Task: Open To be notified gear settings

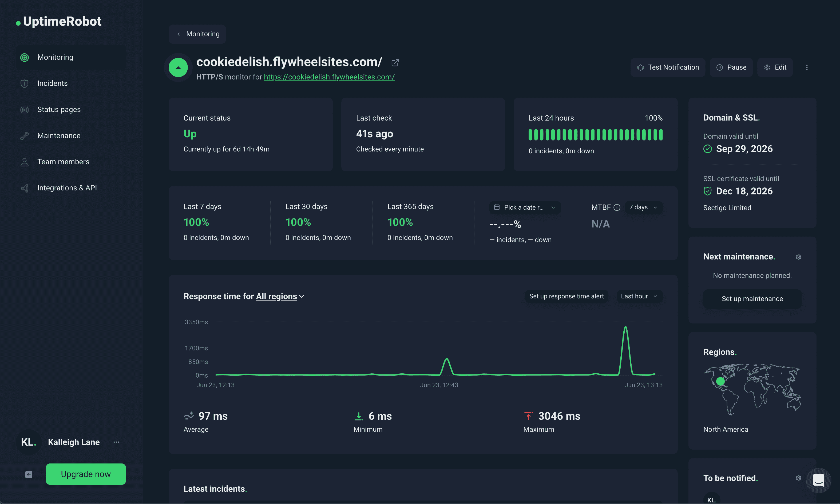Action: click(x=799, y=478)
